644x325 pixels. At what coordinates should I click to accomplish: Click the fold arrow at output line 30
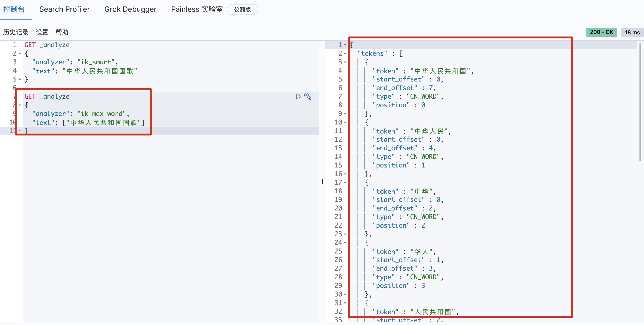(345, 294)
